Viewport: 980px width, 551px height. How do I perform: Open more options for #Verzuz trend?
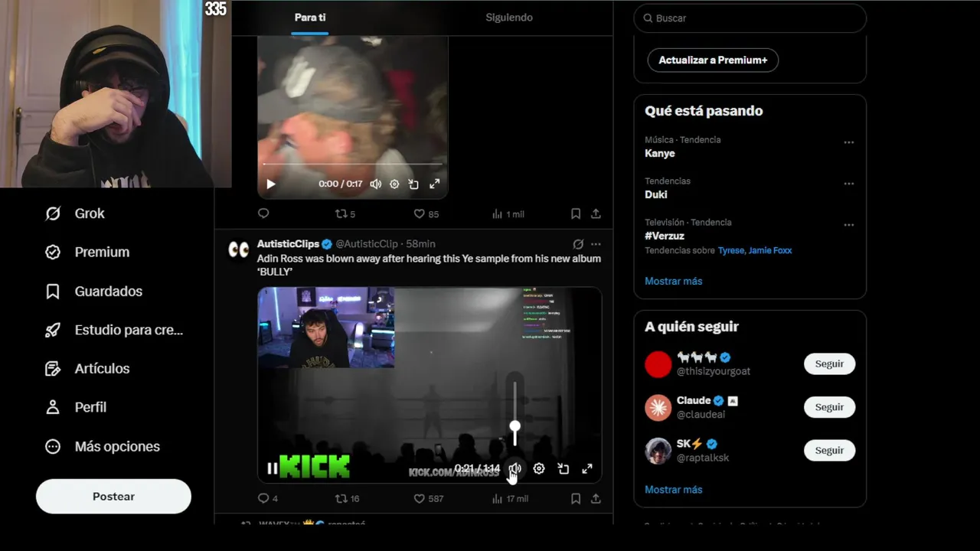click(x=848, y=225)
